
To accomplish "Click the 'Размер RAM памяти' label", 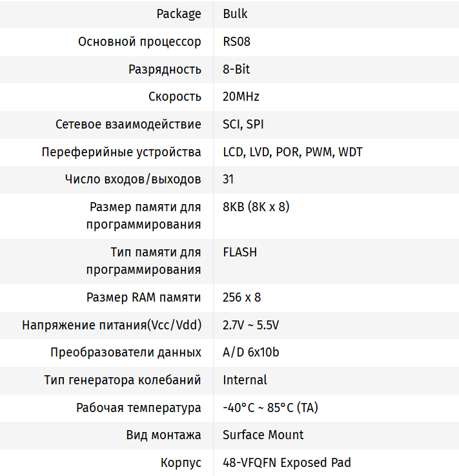I will 144,298.
